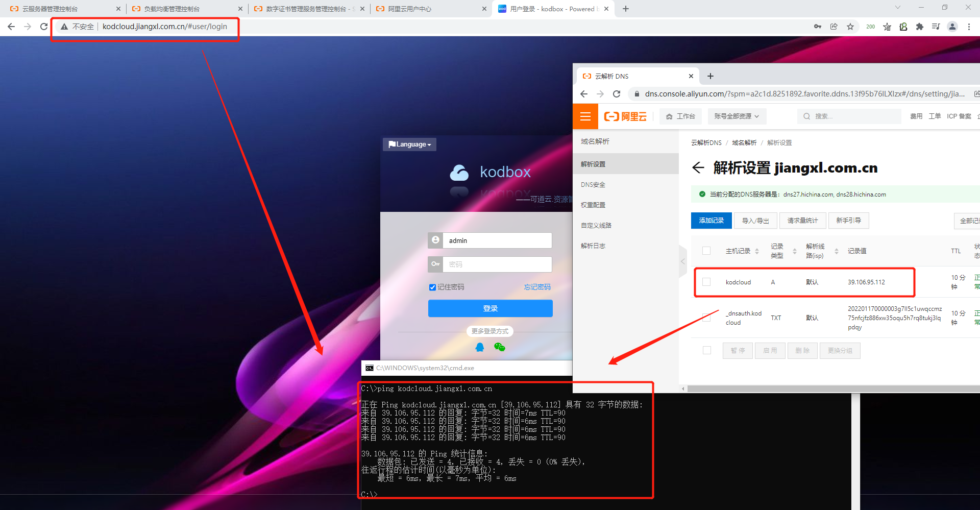
Task: Click ICP 备案 in Aliyun header
Action: [x=959, y=116]
